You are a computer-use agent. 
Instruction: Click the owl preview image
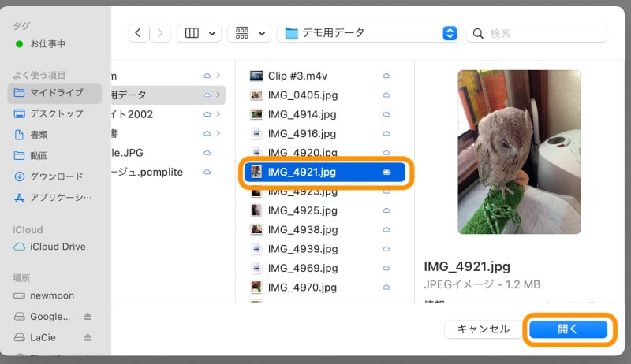pos(519,152)
